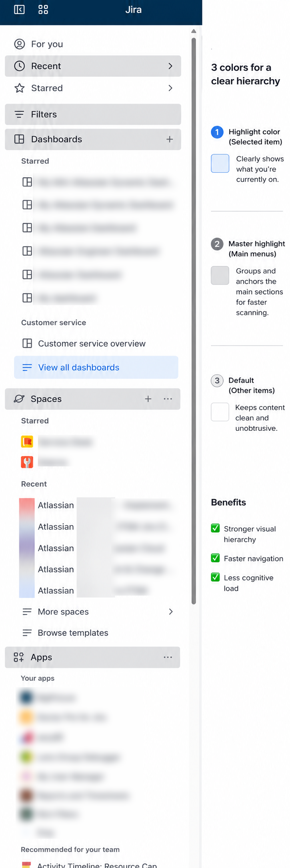Collapse the sidebar using top-left panel icon
This screenshot has height=868, width=290.
click(19, 10)
